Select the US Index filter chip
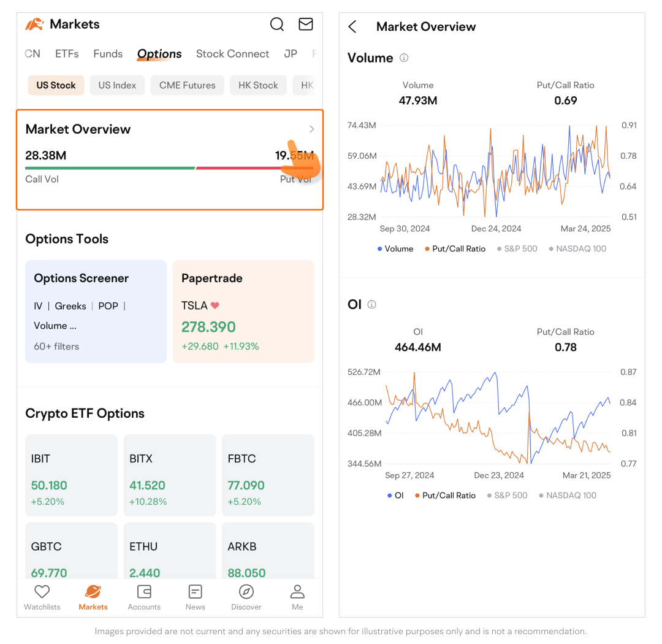The image size is (662, 644). tap(117, 85)
